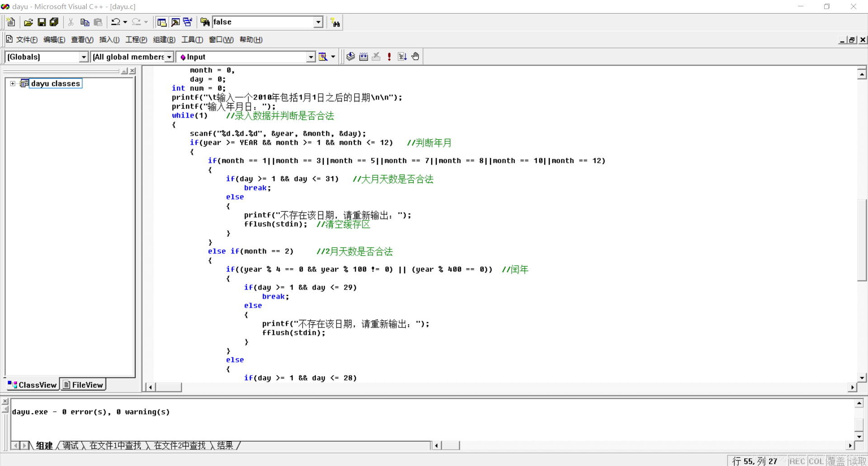
Task: Click the document icon left of 文件 menu
Action: coord(9,39)
